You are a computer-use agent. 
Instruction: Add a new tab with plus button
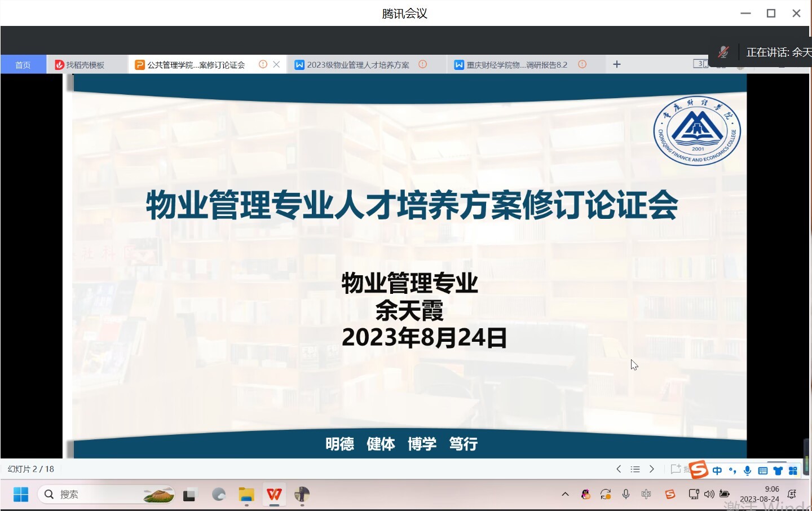(617, 64)
